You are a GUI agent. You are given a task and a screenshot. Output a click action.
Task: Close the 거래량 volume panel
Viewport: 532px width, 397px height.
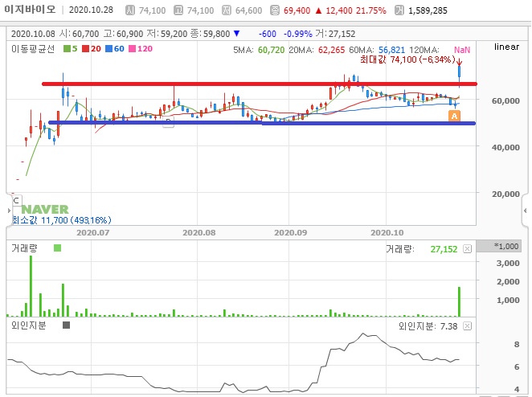pyautogui.click(x=467, y=248)
